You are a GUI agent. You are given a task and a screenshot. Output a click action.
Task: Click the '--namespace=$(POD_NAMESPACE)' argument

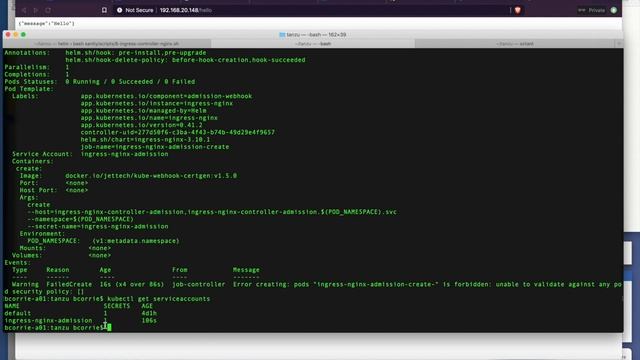point(80,219)
